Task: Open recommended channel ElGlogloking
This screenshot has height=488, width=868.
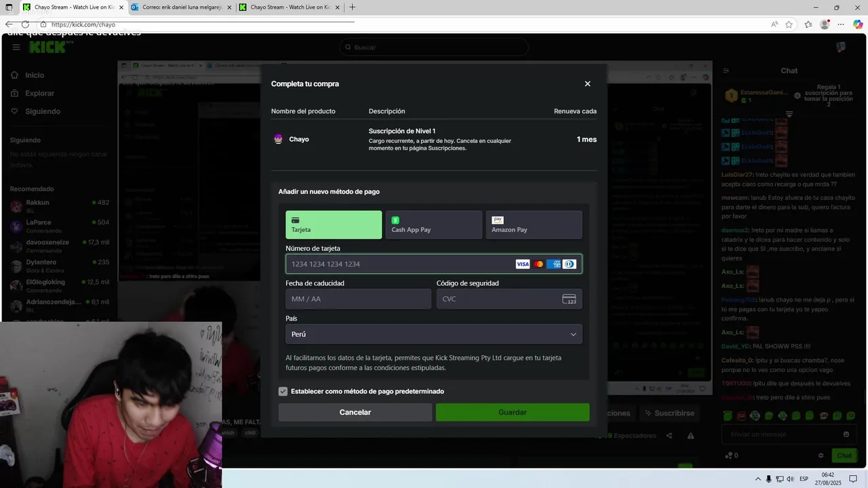Action: coord(60,285)
